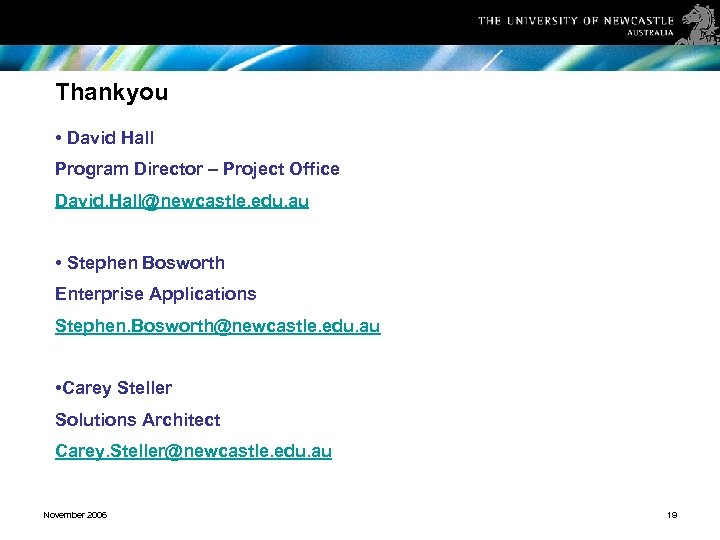Select the David Hall name bullet
Screen dimensions: 720x540
[x=105, y=138]
